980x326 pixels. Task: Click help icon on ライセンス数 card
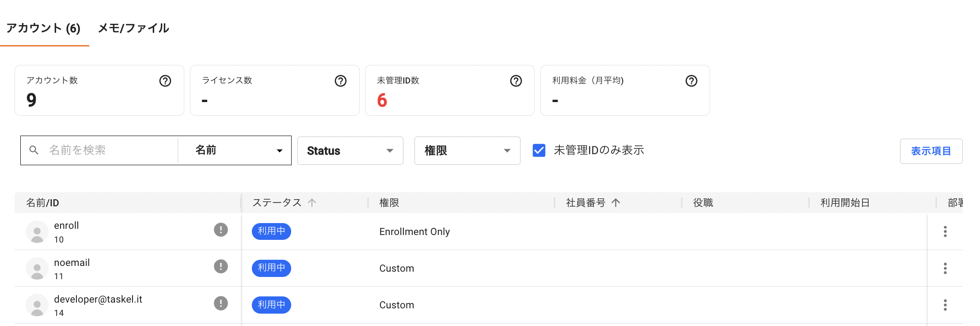(341, 81)
